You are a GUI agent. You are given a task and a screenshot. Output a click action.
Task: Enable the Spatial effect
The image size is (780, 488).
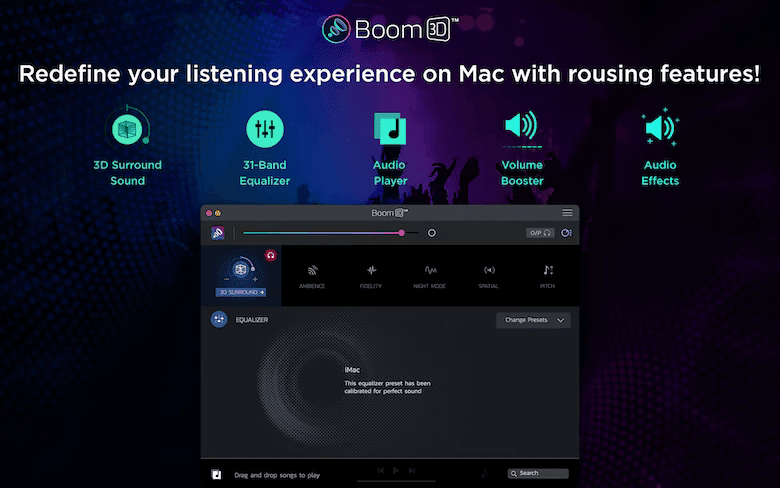tap(488, 277)
